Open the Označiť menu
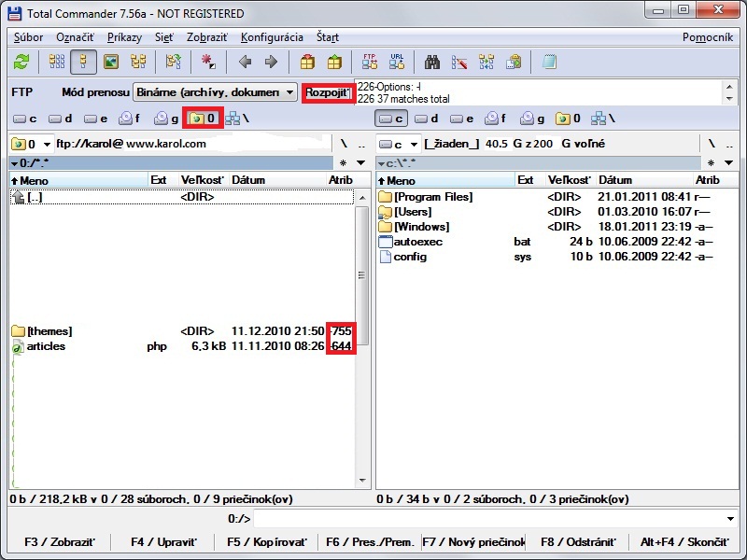The height and width of the screenshot is (560, 747). [x=75, y=37]
